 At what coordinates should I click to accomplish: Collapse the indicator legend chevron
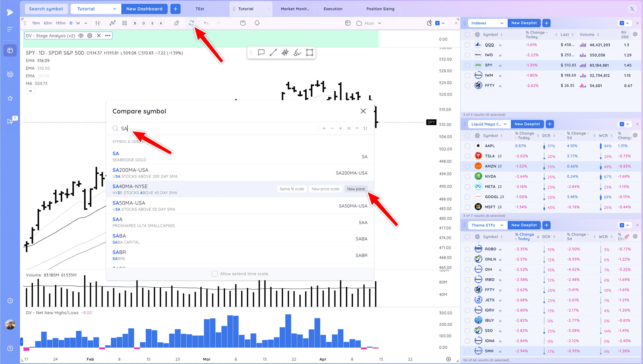coord(31,91)
